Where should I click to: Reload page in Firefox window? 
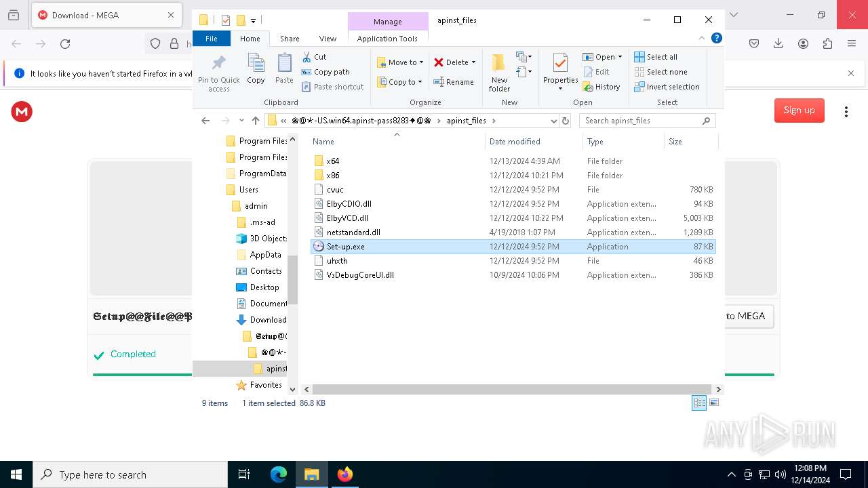click(x=65, y=44)
